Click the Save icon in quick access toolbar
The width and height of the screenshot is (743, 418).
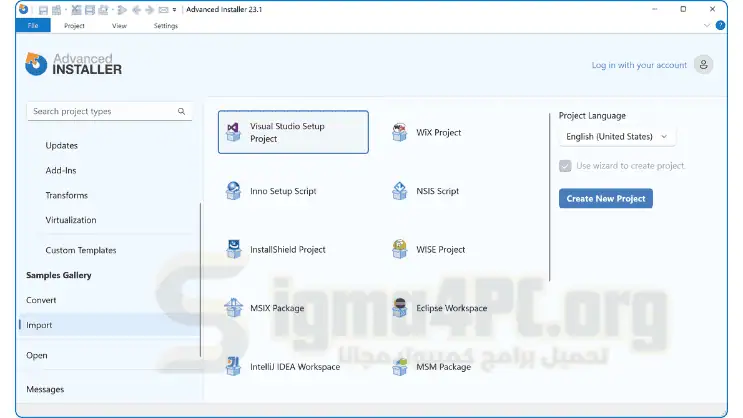click(43, 9)
